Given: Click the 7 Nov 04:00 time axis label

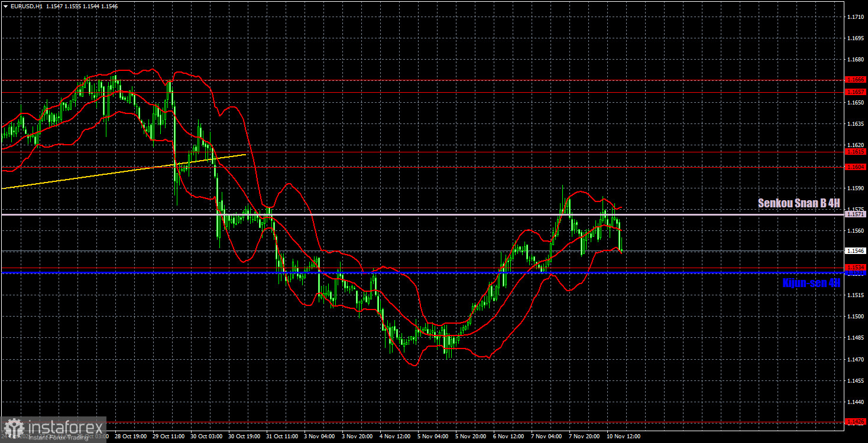Looking at the screenshot, I should pyautogui.click(x=548, y=437).
